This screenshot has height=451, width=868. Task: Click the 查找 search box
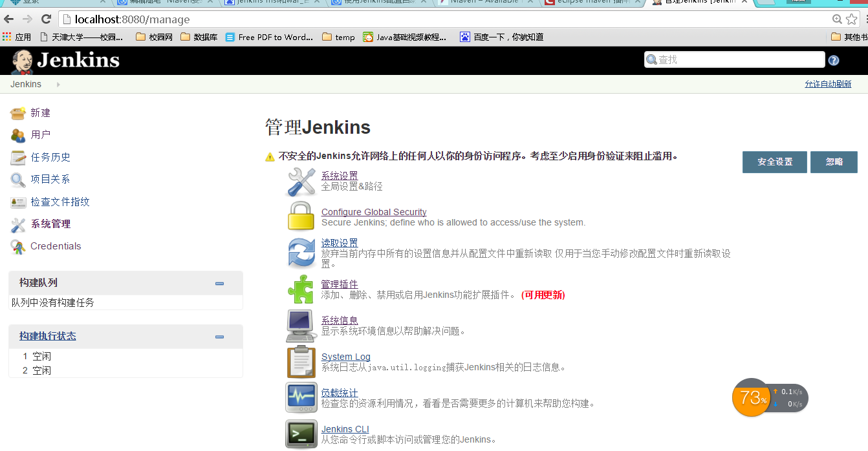735,59
